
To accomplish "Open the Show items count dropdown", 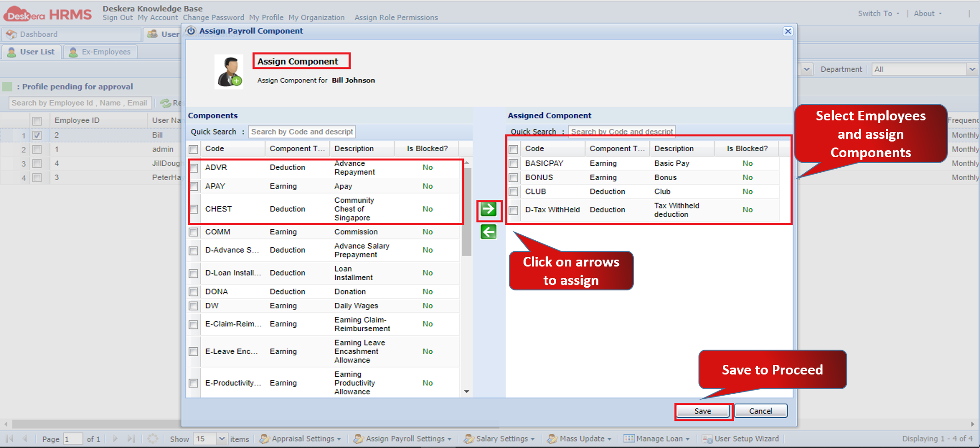I will 222,438.
